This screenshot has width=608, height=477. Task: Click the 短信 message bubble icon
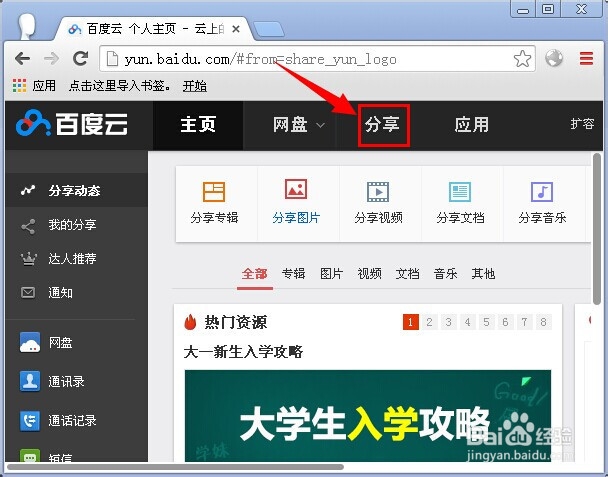point(30,456)
